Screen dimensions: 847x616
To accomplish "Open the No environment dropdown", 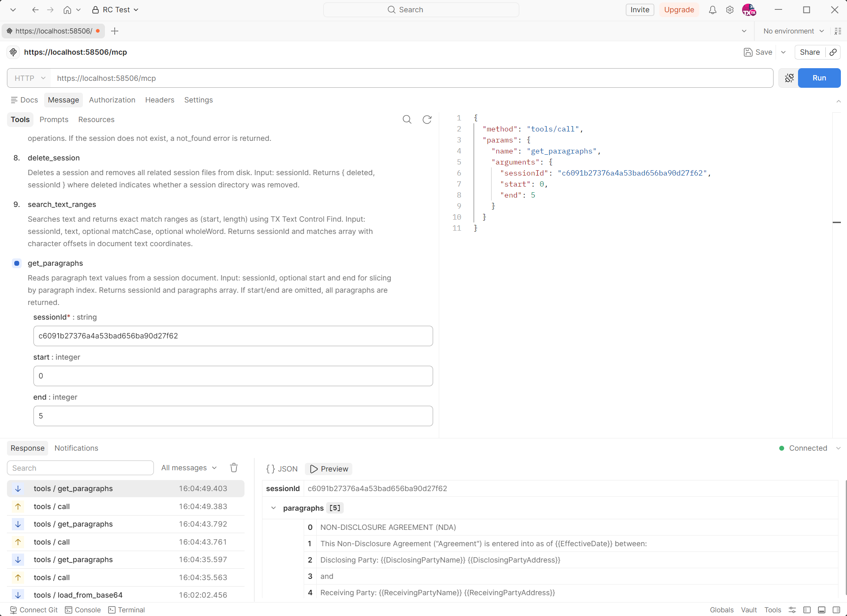I will tap(794, 31).
